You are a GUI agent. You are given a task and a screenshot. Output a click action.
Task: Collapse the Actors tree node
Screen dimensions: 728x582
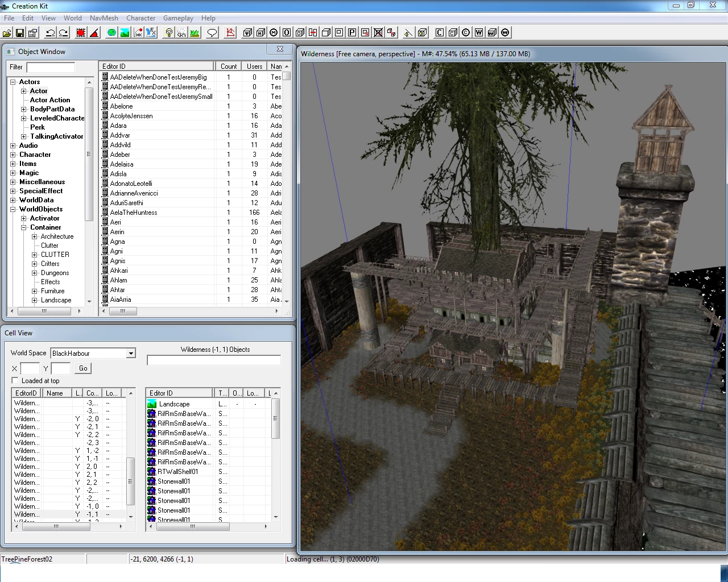coord(13,82)
